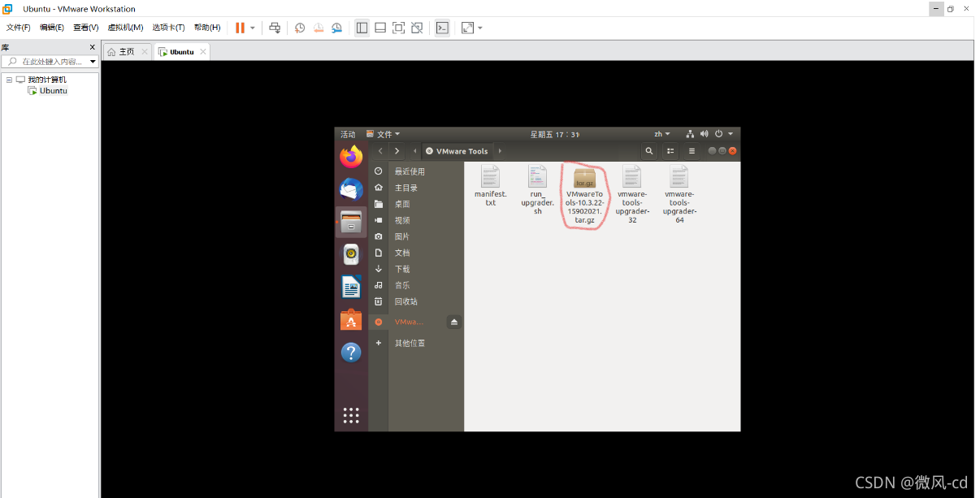Open the 文件(F) menu in VMware
Screen dimensions: 980x498
pos(18,28)
